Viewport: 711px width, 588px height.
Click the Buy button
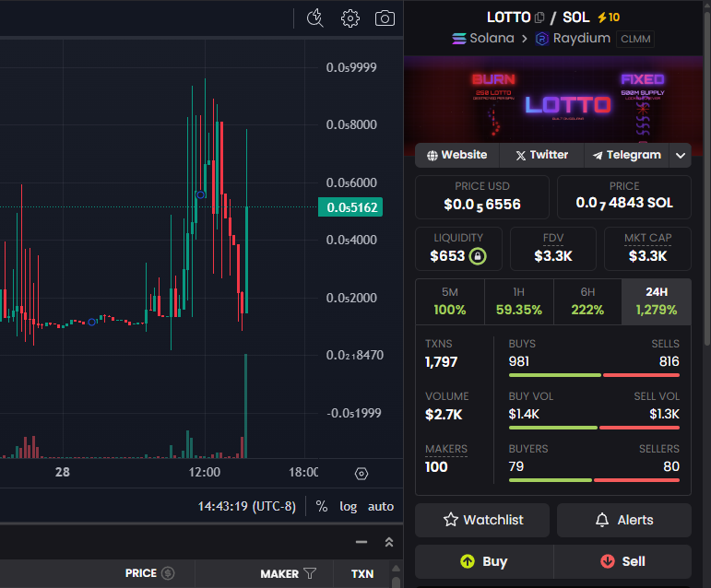coord(484,561)
